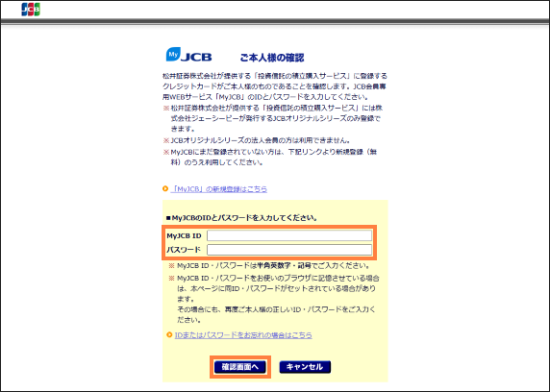The height and width of the screenshot is (392, 550).
Task: Click ■MyJCBのIDとパスワードを入力してください text
Action: [241, 218]
